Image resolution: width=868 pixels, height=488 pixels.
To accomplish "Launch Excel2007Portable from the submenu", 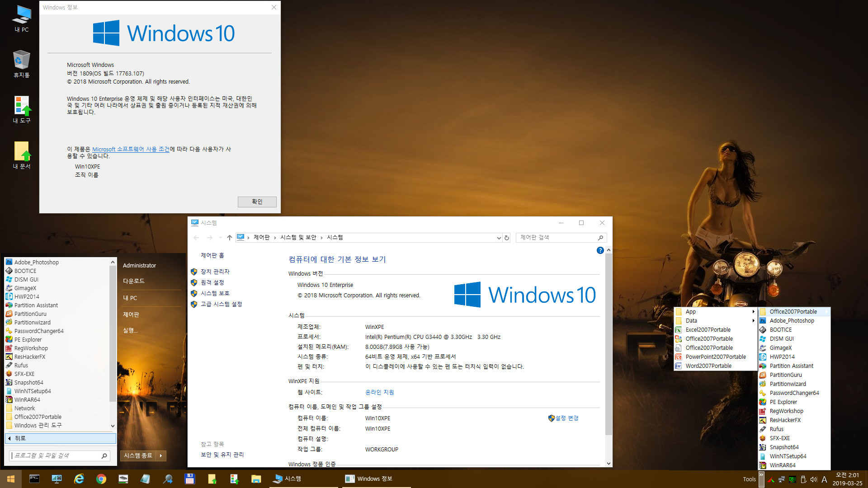I will pyautogui.click(x=708, y=329).
